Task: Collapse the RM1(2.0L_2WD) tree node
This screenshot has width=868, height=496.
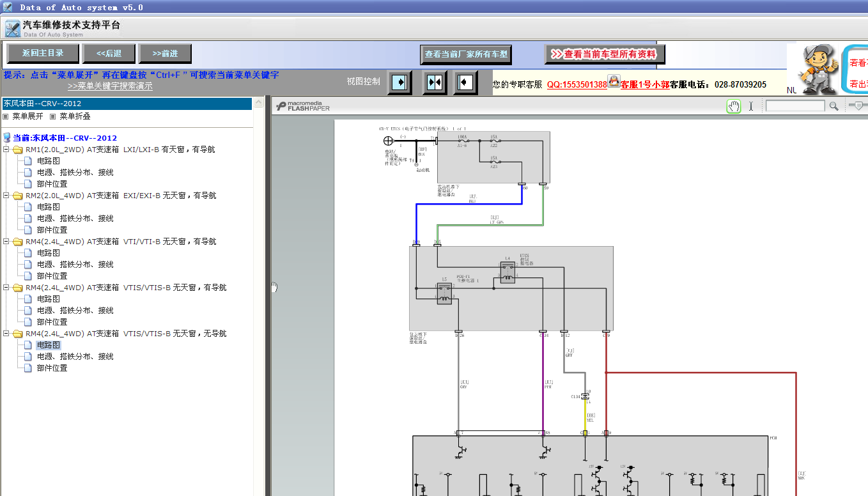Action: [6, 150]
